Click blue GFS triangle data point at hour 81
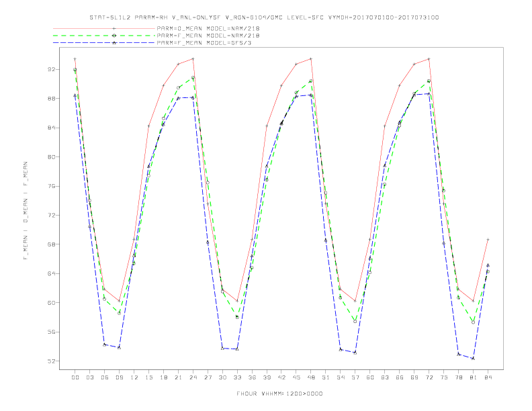Image resolution: width=532 pixels, height=411 pixels. point(474,359)
